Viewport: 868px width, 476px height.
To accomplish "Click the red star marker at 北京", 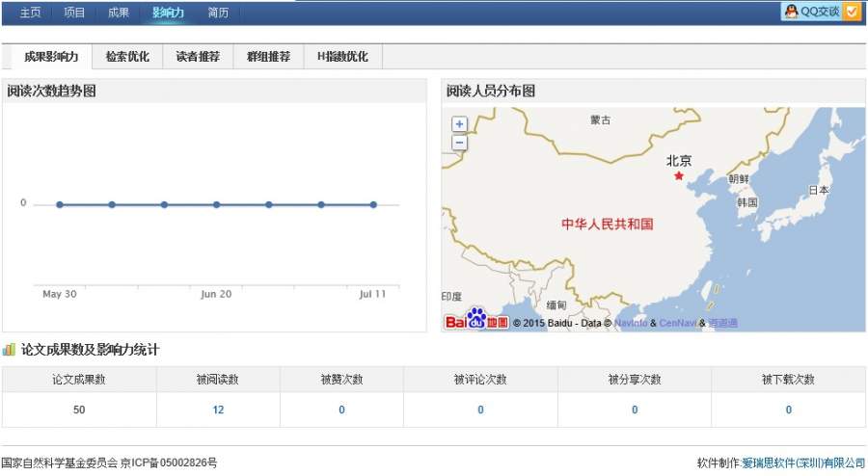I will 679,175.
